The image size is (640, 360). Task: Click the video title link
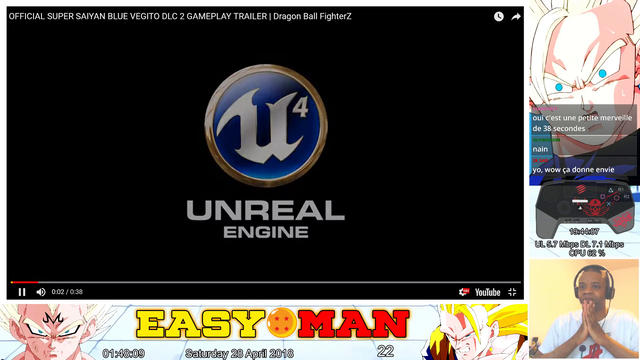[x=180, y=16]
